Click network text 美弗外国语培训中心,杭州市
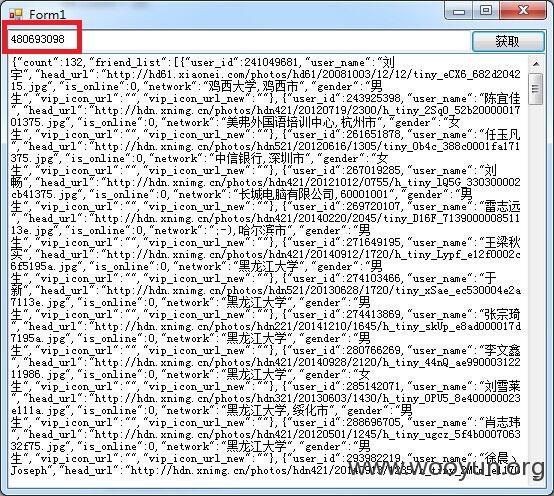 pos(301,122)
